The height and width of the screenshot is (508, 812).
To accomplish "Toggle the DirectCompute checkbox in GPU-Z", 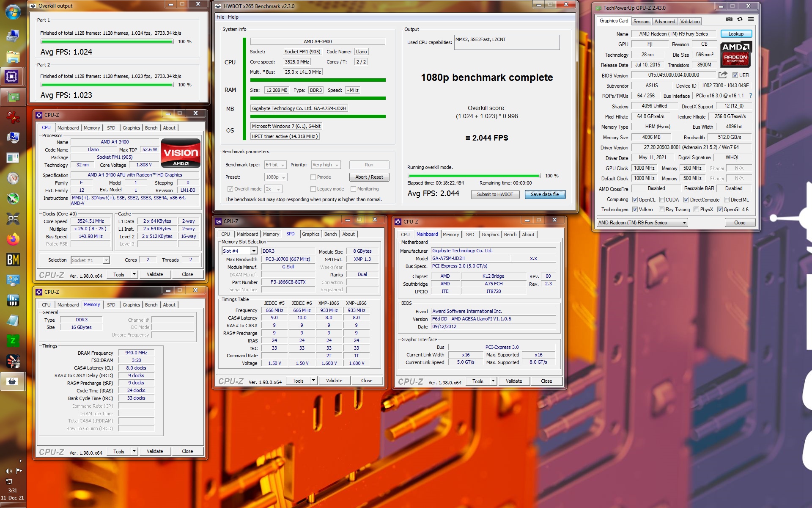I will tap(686, 200).
